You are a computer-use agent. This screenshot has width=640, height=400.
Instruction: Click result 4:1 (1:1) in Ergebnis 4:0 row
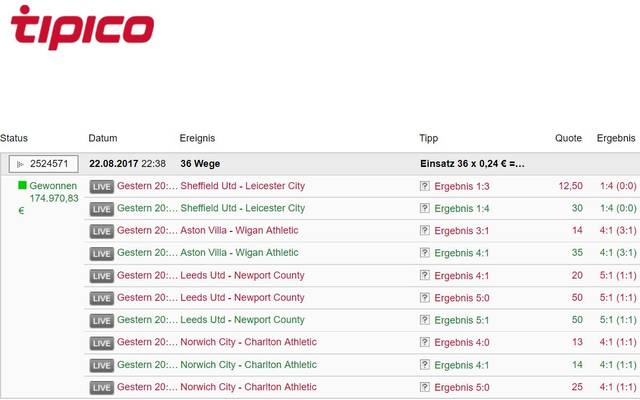[618, 342]
